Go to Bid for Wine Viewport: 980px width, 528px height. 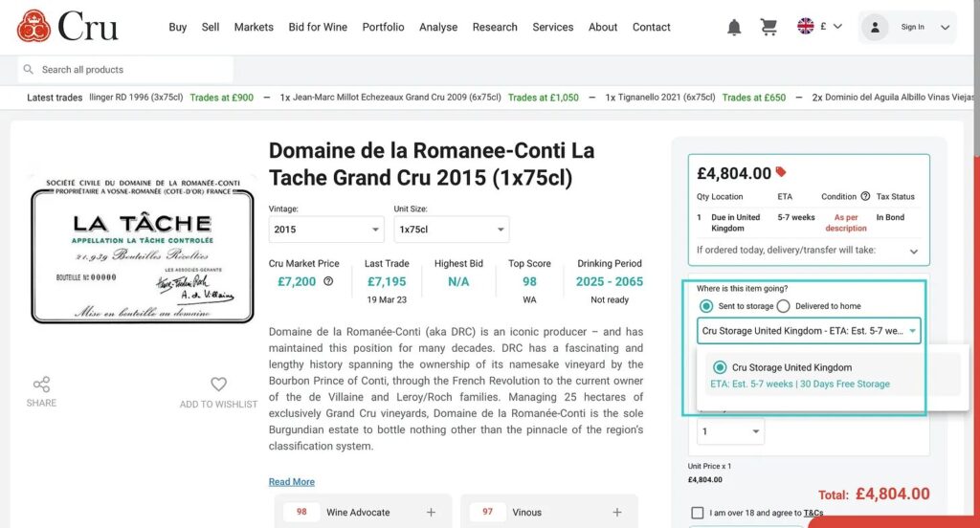pos(318,27)
